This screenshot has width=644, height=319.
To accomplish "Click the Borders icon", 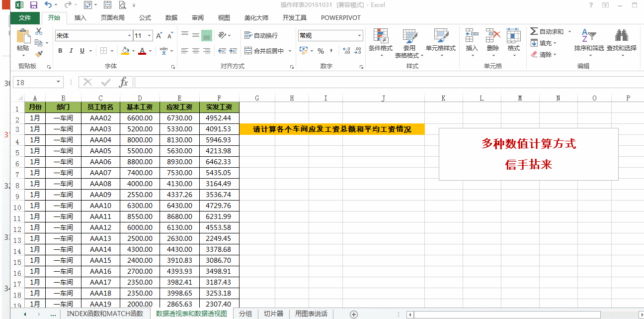I will tap(103, 51).
